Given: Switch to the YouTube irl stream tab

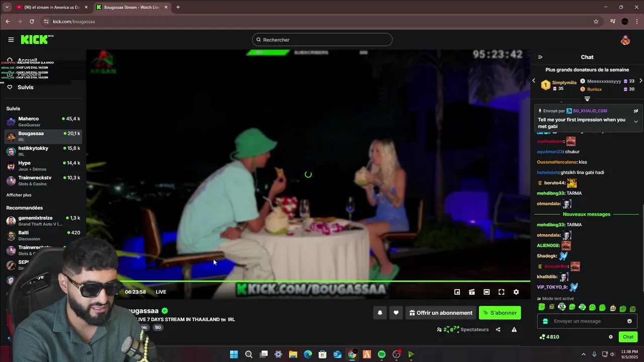Looking at the screenshot, I should tap(51, 7).
